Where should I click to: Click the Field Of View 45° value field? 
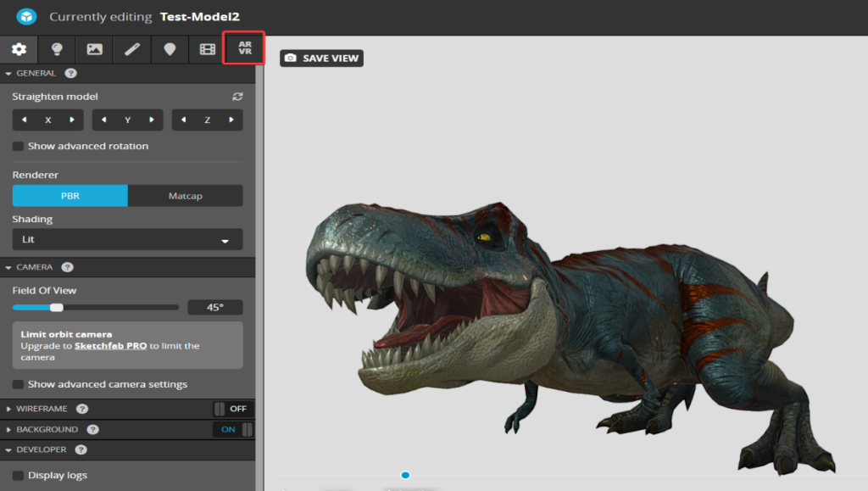pos(215,307)
